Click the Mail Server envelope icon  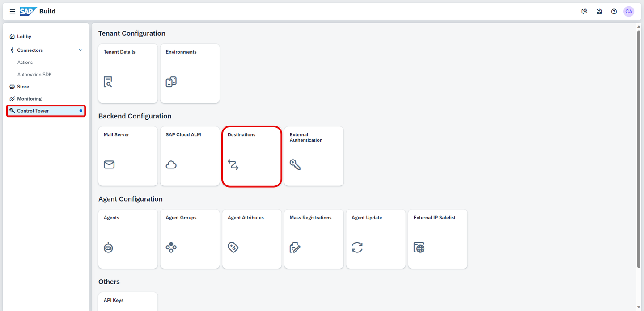(109, 164)
